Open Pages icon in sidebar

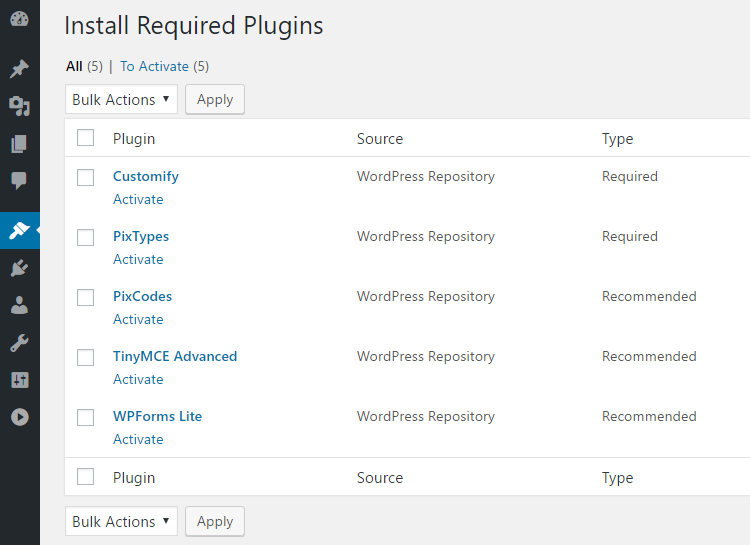tap(19, 144)
